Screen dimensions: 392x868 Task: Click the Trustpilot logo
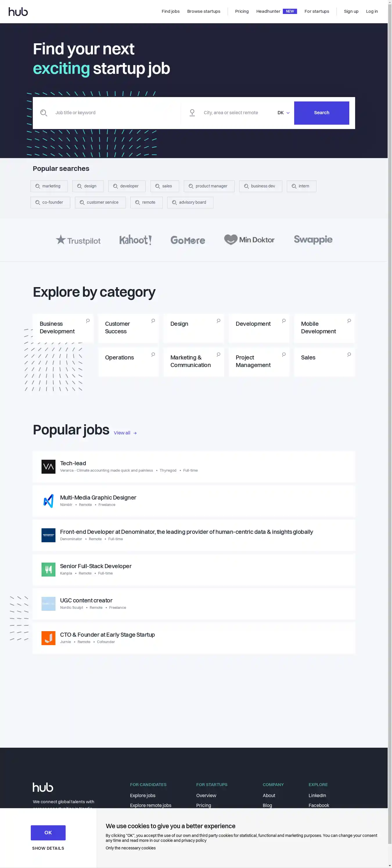[78, 240]
